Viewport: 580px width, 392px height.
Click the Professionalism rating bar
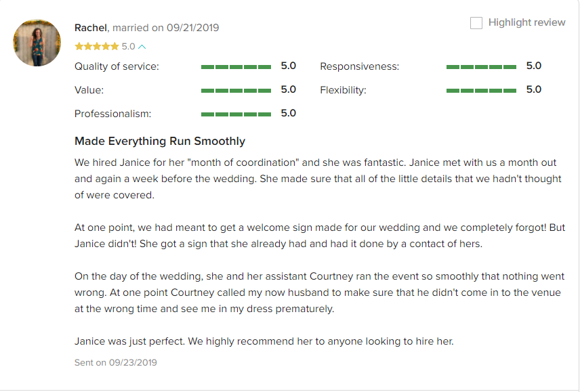click(236, 114)
